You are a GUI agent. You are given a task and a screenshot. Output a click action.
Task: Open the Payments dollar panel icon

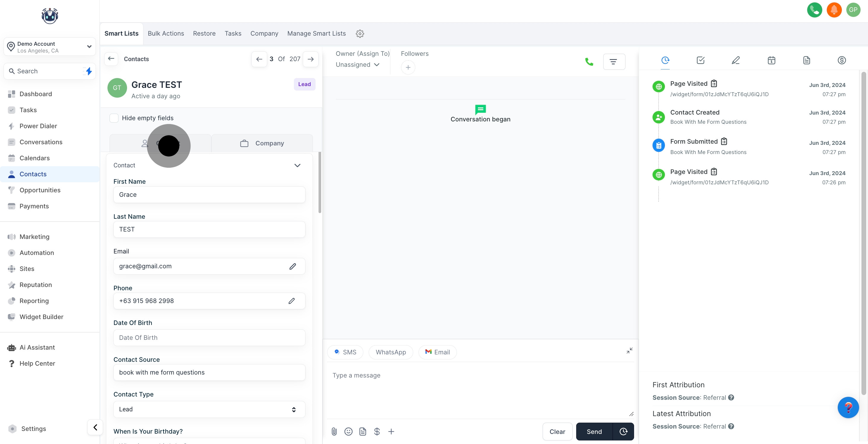pos(841,60)
